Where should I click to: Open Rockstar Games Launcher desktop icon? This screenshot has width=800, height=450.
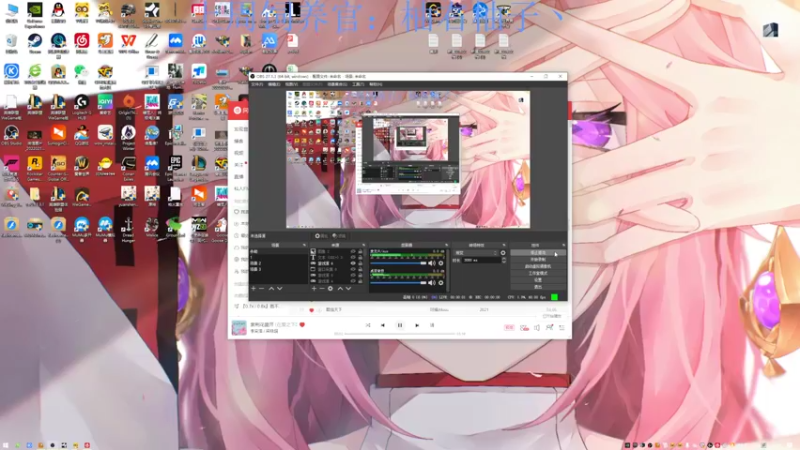pos(35,167)
